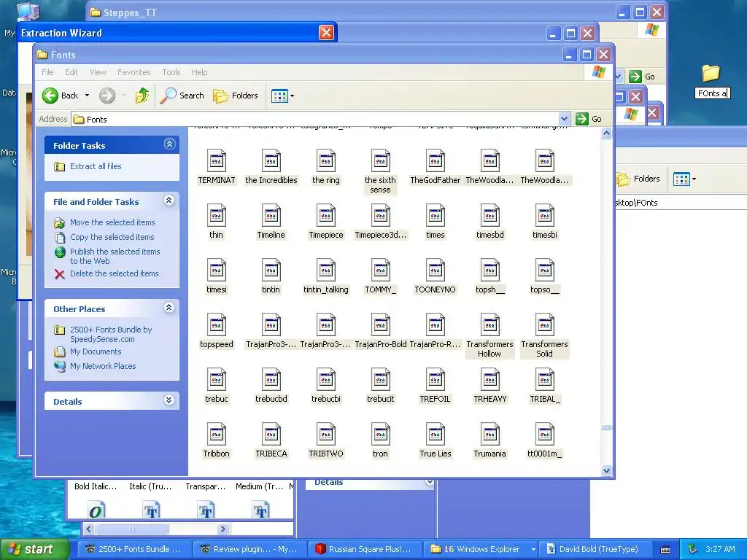
Task: Toggle the Folders pane in Fonts window
Action: pyautogui.click(x=236, y=96)
